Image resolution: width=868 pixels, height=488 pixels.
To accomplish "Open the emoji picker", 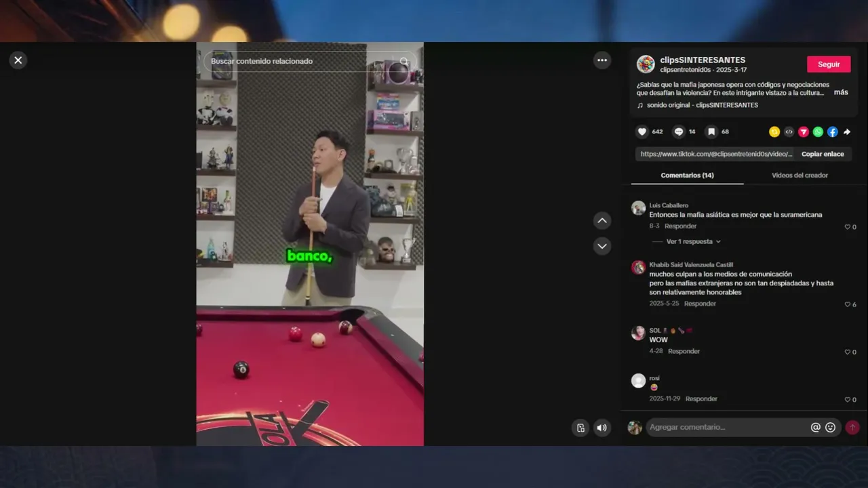I will [830, 427].
